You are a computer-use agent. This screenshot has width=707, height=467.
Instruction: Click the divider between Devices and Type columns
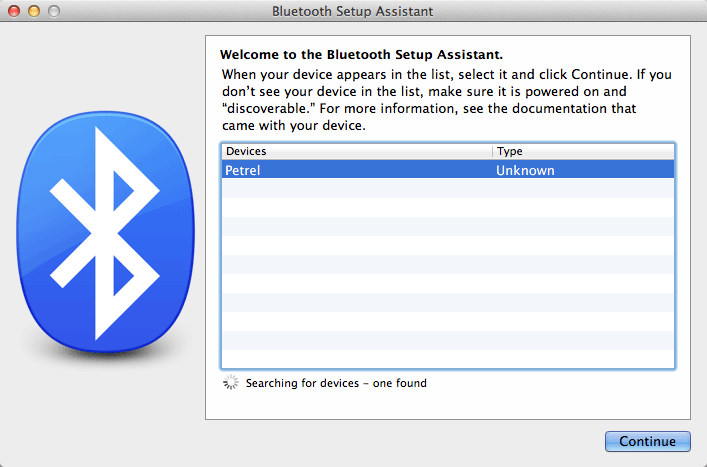coord(493,151)
